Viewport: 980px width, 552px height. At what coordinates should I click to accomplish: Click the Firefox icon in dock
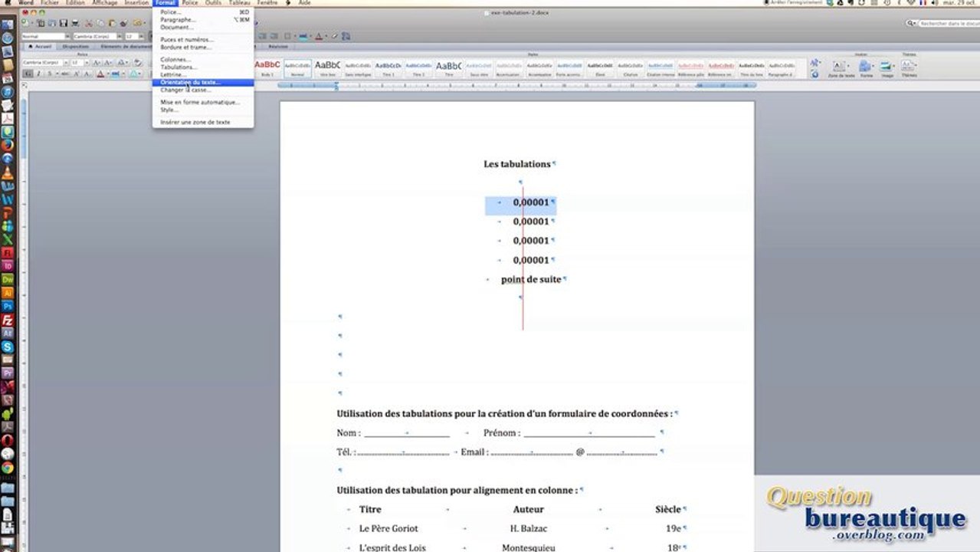[x=7, y=144]
